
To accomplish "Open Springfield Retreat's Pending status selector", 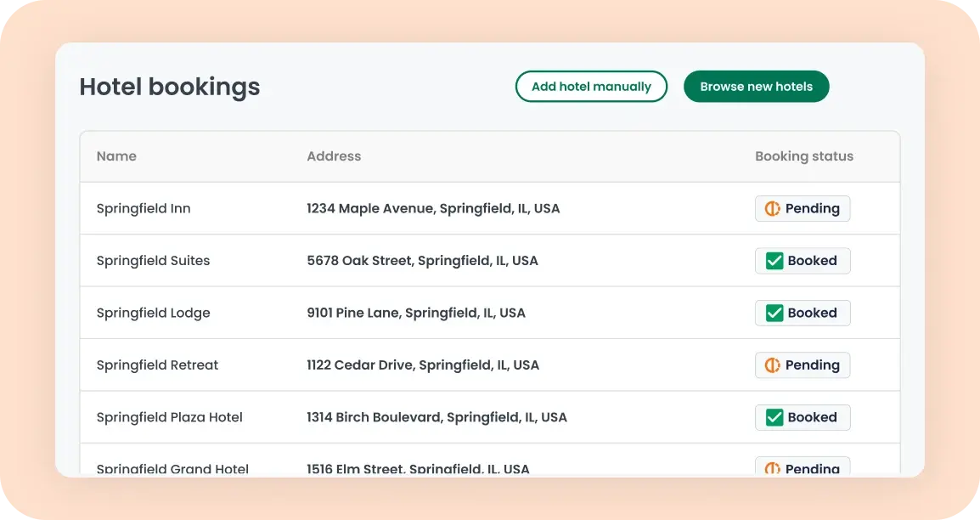I will click(803, 365).
